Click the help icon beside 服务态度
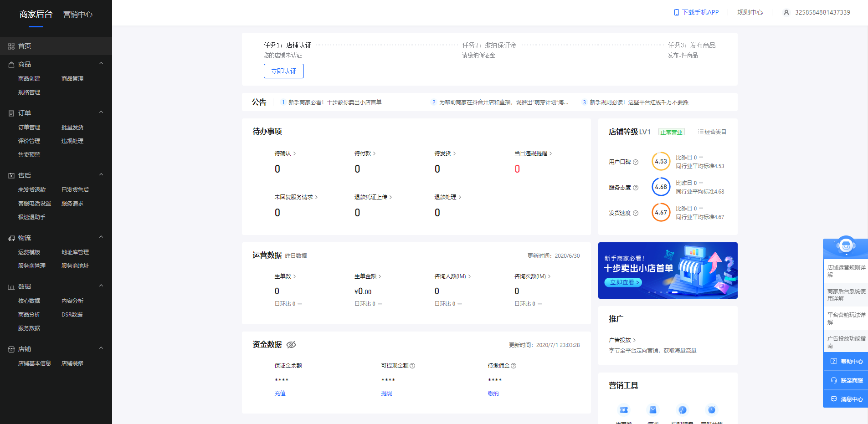 tap(636, 188)
